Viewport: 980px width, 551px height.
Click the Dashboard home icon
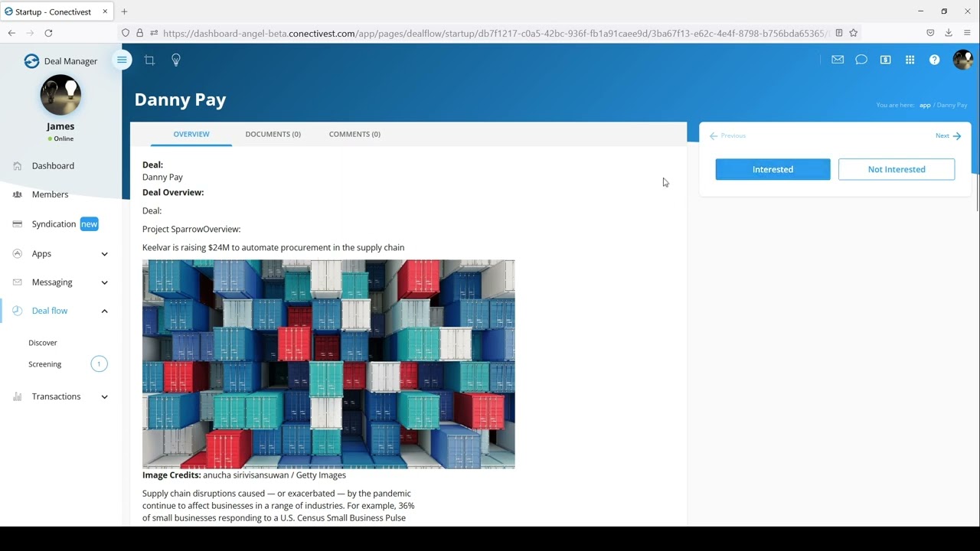pyautogui.click(x=18, y=165)
